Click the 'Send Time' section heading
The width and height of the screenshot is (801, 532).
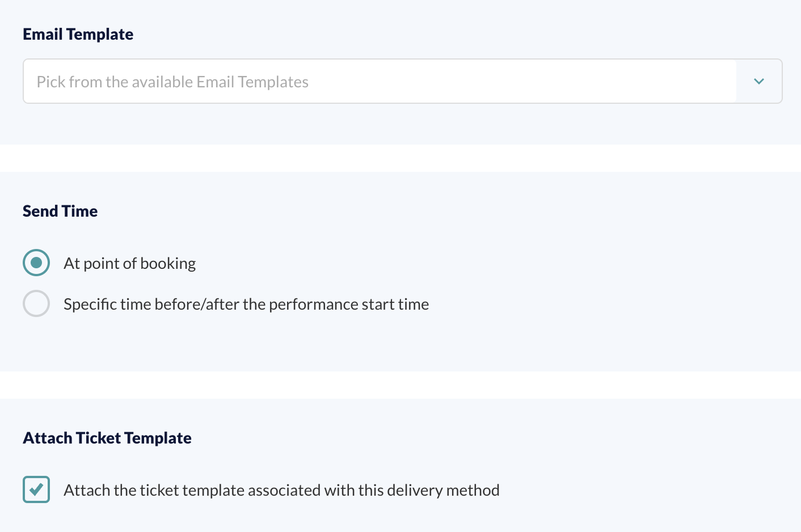click(60, 211)
